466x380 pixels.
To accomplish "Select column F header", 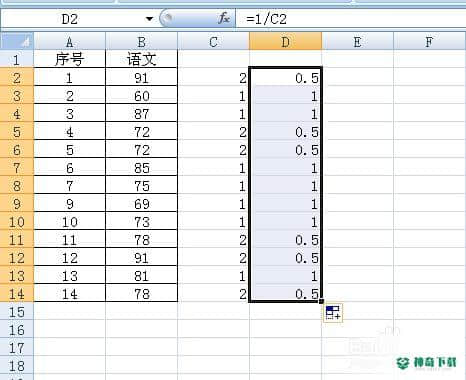I will click(x=430, y=42).
